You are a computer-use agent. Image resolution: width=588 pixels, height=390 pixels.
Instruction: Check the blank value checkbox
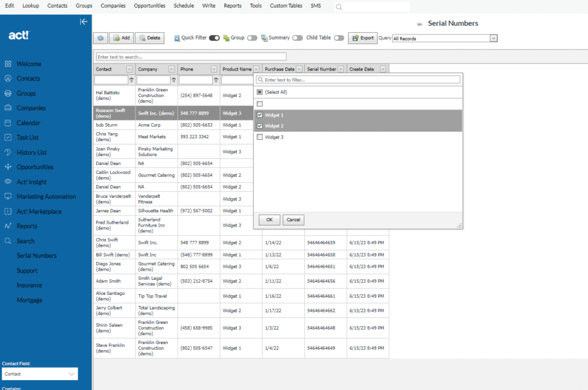coord(260,104)
